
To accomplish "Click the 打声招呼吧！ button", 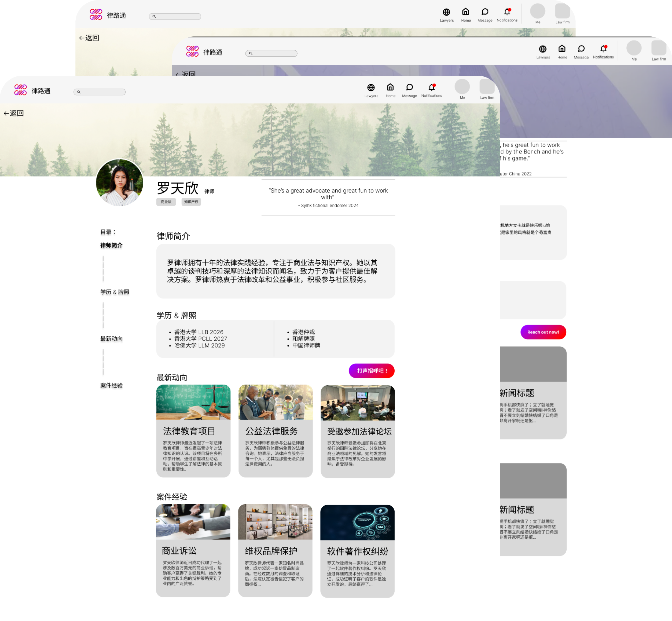I will tap(372, 371).
